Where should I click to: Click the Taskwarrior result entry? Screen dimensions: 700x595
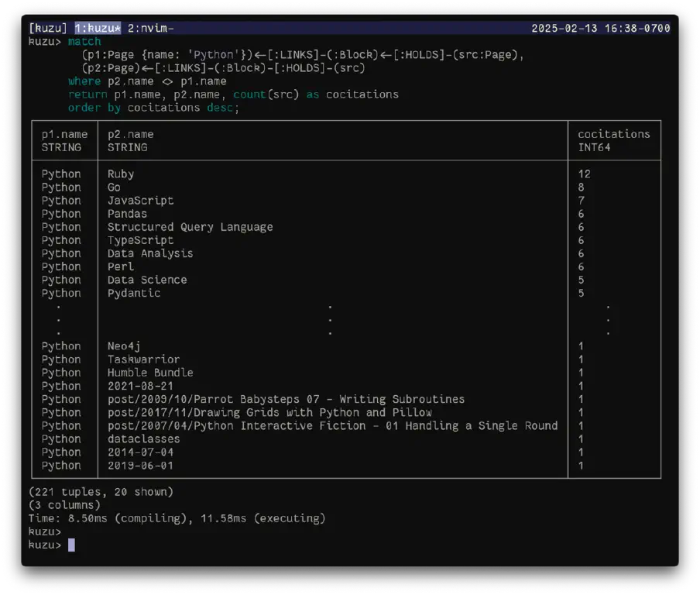pyautogui.click(x=143, y=359)
